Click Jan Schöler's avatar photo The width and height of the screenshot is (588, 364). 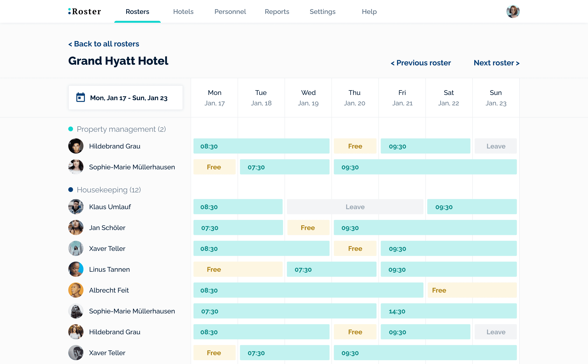(76, 228)
